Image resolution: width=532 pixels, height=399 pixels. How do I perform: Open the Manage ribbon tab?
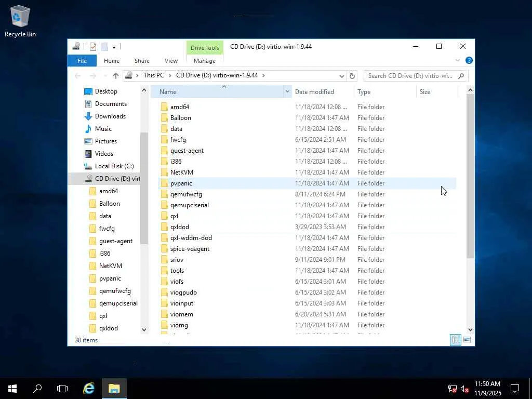point(205,61)
